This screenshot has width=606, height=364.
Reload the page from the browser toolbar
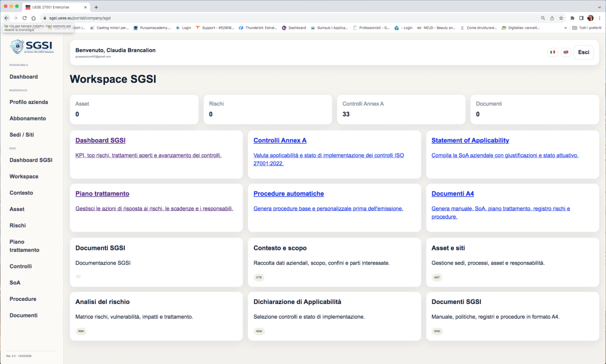tap(24, 18)
